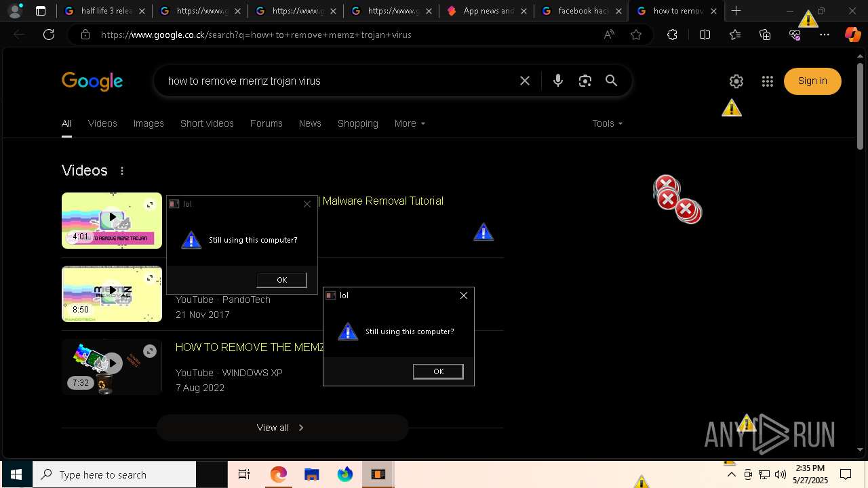This screenshot has height=488, width=868.
Task: Clear the search query with X
Action: pos(525,81)
